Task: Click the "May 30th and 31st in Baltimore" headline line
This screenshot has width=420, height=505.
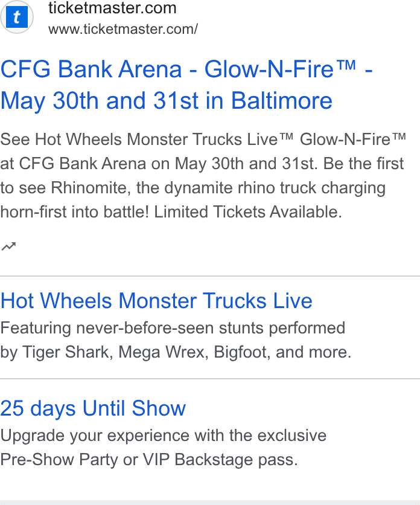Action: [x=167, y=101]
